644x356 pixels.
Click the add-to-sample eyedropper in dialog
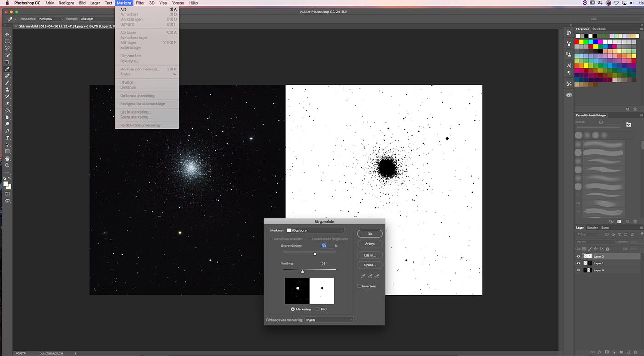click(x=370, y=276)
